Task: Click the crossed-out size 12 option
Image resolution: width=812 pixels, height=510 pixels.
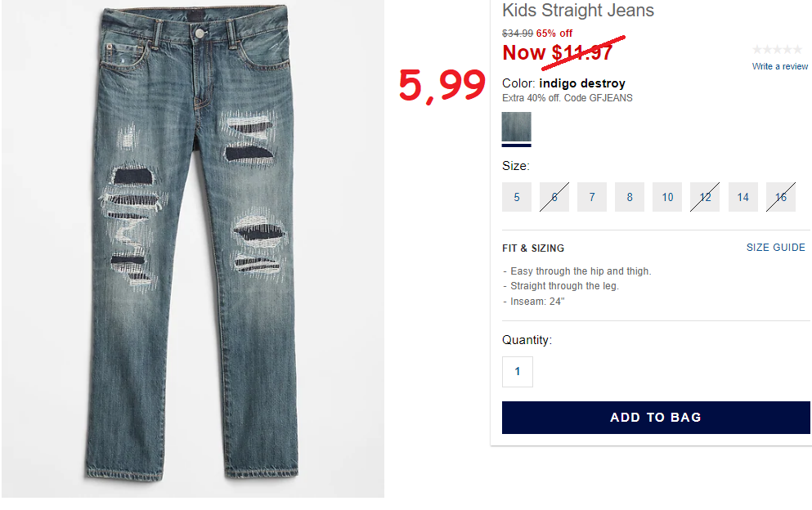Action: [x=705, y=197]
